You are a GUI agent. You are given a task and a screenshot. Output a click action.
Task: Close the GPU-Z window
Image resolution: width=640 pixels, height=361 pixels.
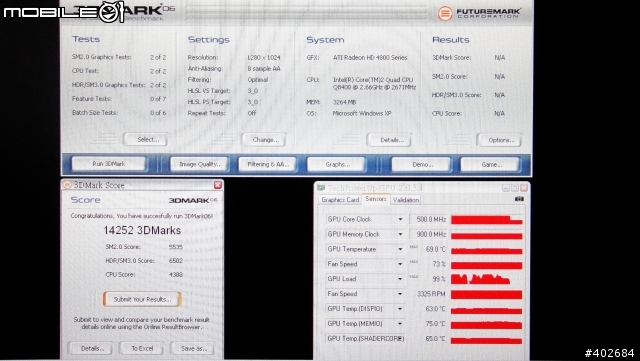pyautogui.click(x=524, y=188)
